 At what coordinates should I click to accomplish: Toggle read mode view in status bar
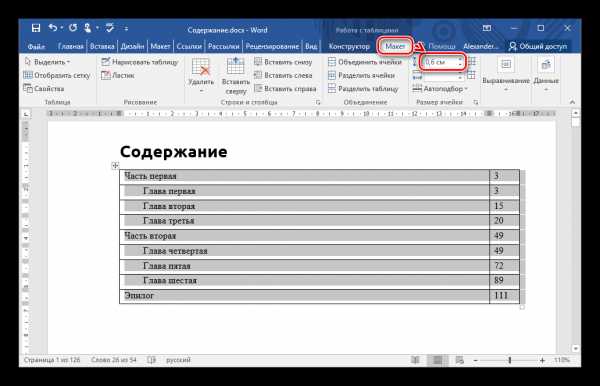pos(415,360)
